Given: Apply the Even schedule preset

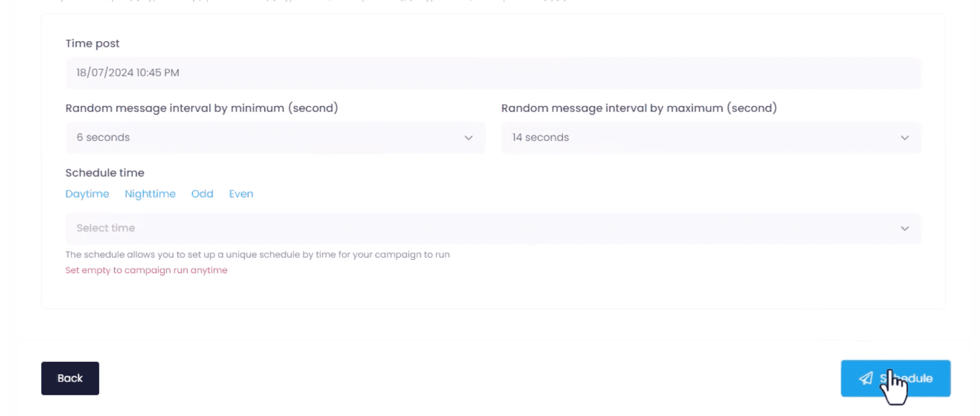Looking at the screenshot, I should pyautogui.click(x=241, y=194).
